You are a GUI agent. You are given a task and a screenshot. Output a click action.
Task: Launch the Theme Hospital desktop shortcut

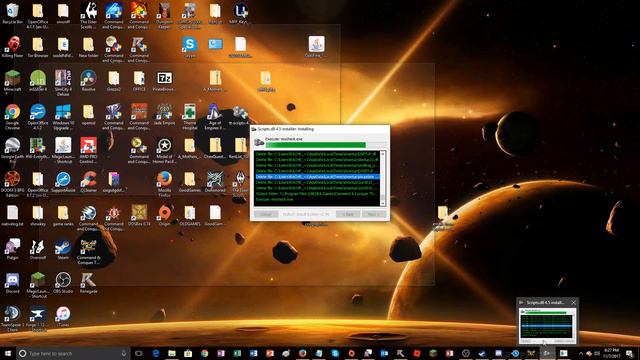pos(189,116)
